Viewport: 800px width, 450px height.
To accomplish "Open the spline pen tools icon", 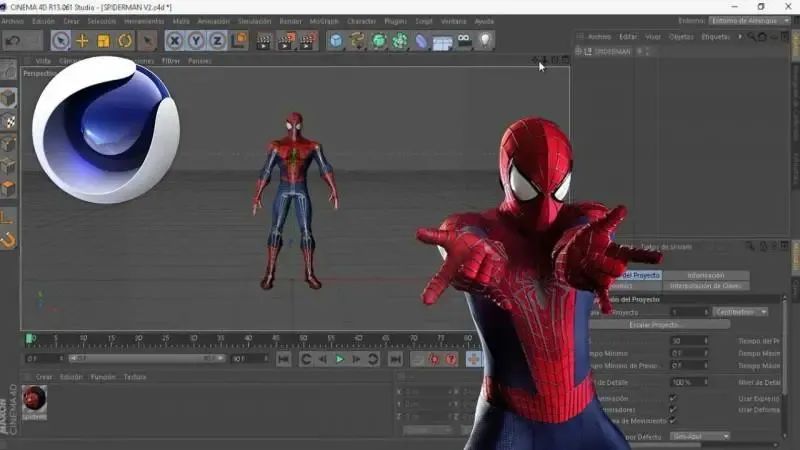I will pyautogui.click(x=357, y=41).
